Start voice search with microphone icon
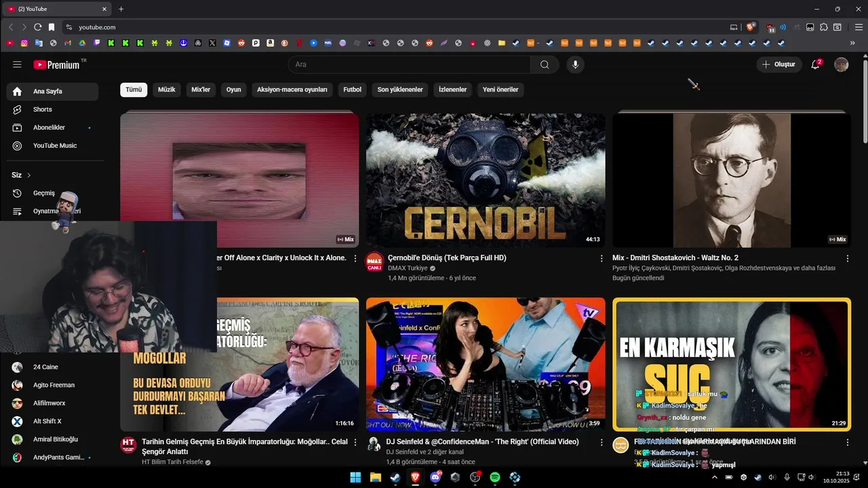Viewport: 868px width, 488px height. click(575, 64)
